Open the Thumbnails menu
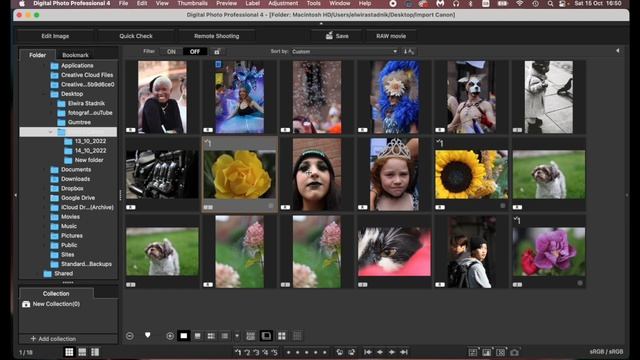Image resolution: width=640 pixels, height=360 pixels. (x=193, y=3)
